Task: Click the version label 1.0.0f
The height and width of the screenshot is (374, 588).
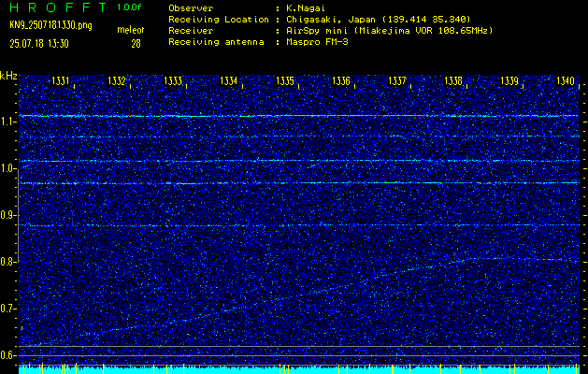Action: (x=129, y=7)
